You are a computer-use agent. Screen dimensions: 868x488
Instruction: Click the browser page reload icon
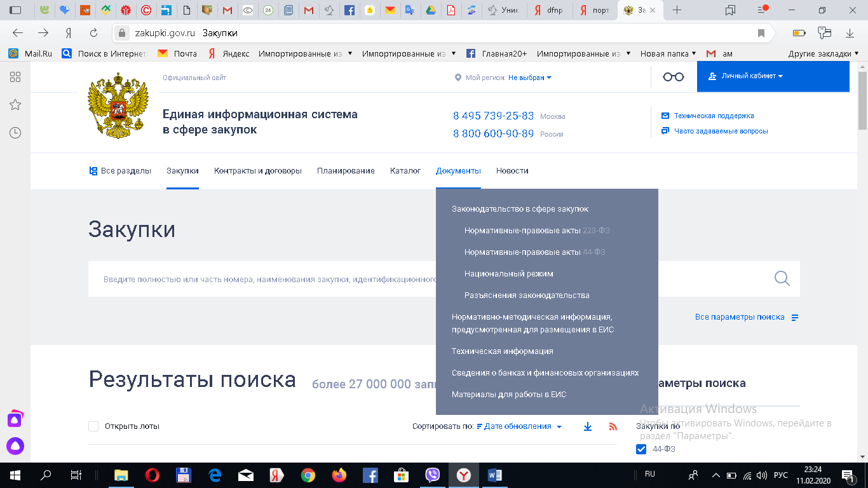coord(93,33)
